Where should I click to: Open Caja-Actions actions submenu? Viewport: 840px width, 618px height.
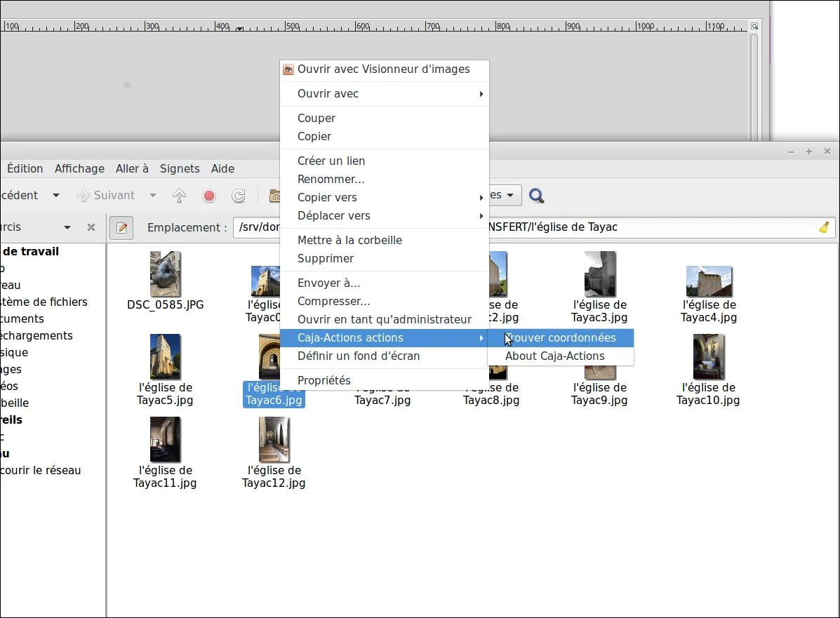pos(384,337)
